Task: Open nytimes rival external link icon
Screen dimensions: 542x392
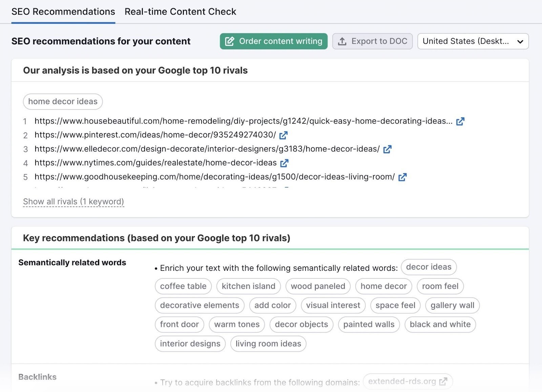Action: [x=284, y=163]
